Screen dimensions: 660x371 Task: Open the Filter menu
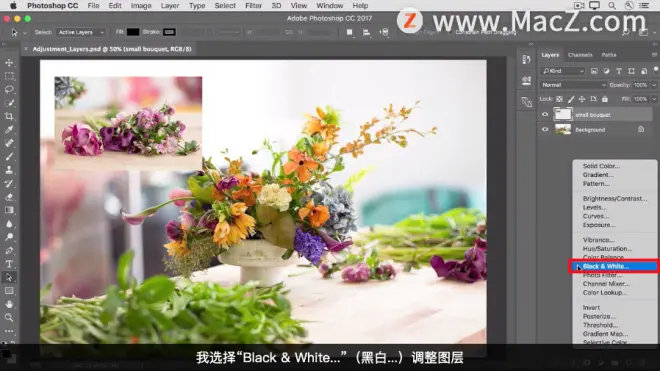tap(253, 5)
